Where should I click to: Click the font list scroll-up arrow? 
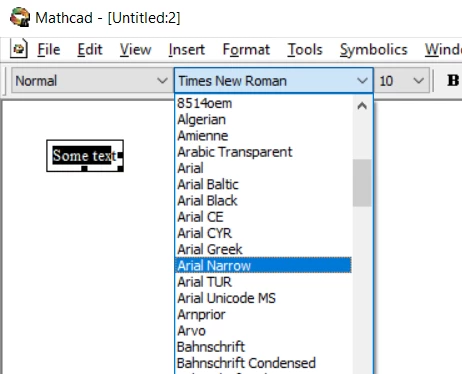click(362, 106)
